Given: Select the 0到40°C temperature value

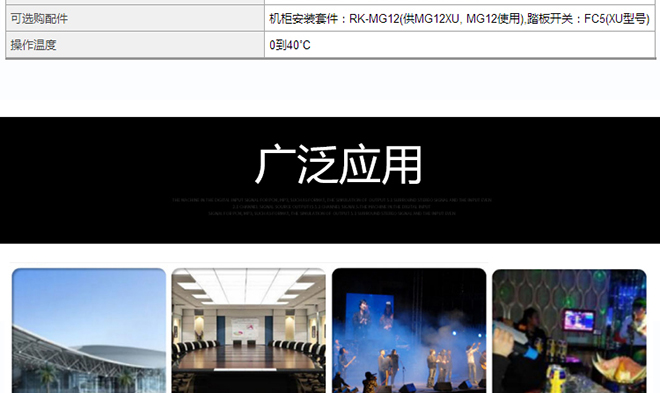Looking at the screenshot, I should [290, 45].
